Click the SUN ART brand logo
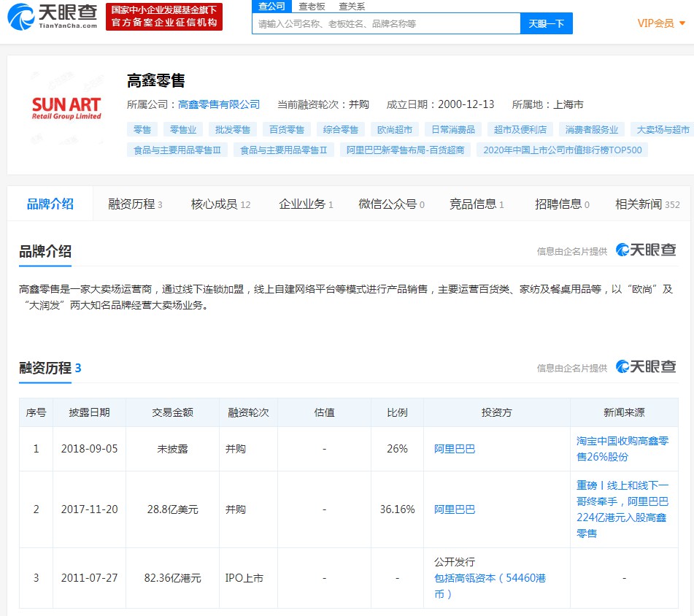The width and height of the screenshot is (694, 616). click(66, 109)
